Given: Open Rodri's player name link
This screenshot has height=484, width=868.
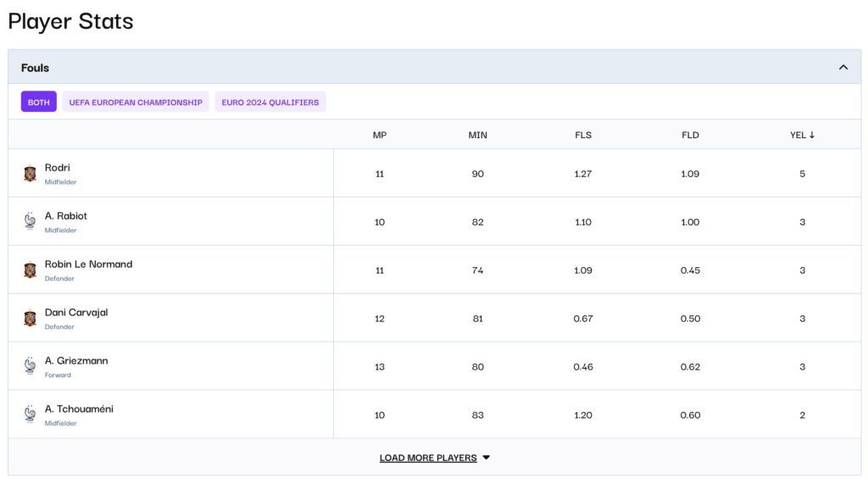Looking at the screenshot, I should click(x=58, y=168).
